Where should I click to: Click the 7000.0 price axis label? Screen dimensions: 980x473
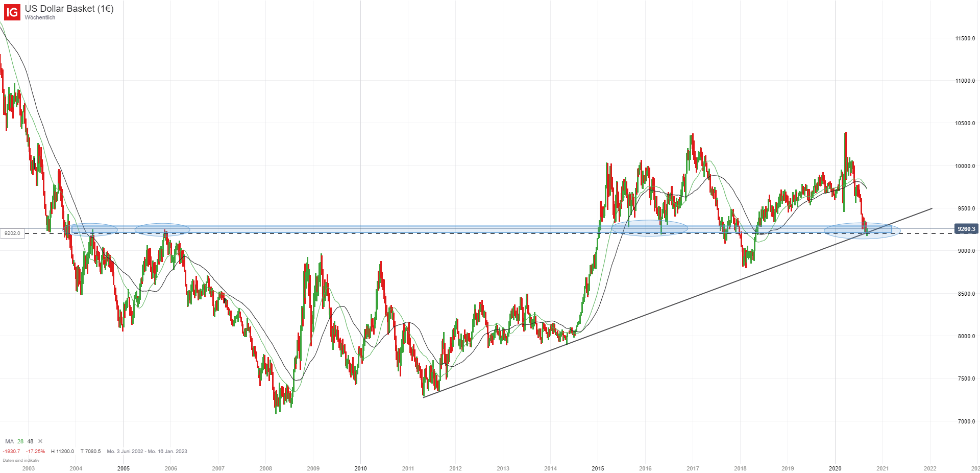click(x=966, y=421)
